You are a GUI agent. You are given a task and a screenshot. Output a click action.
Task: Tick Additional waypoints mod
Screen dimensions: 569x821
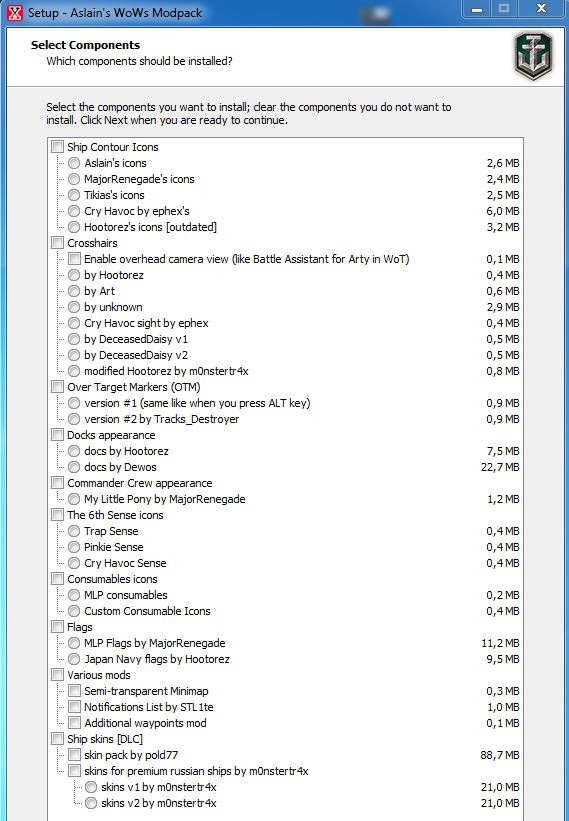74,723
